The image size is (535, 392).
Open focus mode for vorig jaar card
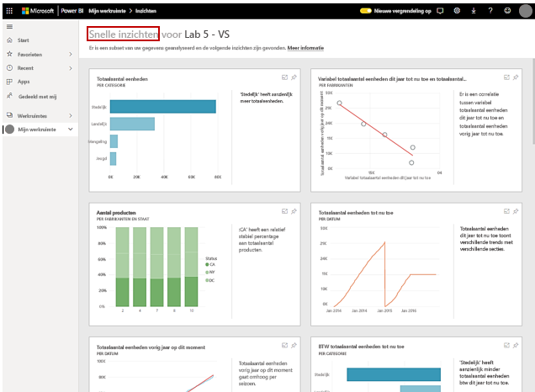click(284, 345)
